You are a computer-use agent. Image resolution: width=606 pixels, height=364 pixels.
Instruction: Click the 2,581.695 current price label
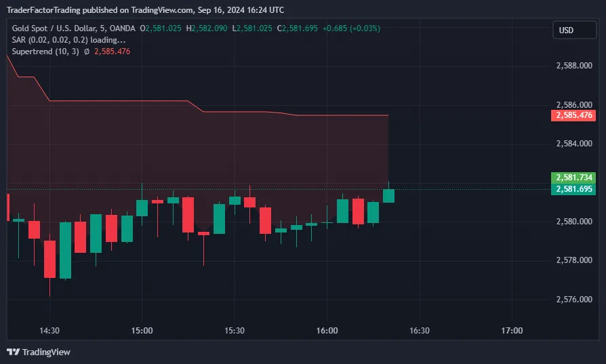pyautogui.click(x=573, y=189)
